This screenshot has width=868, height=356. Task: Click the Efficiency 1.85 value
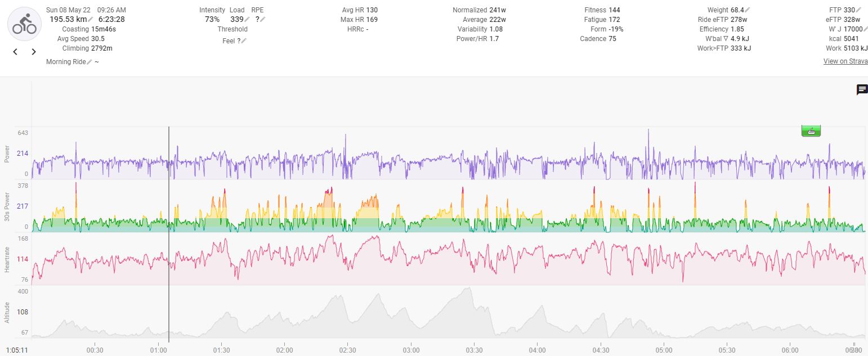point(737,29)
